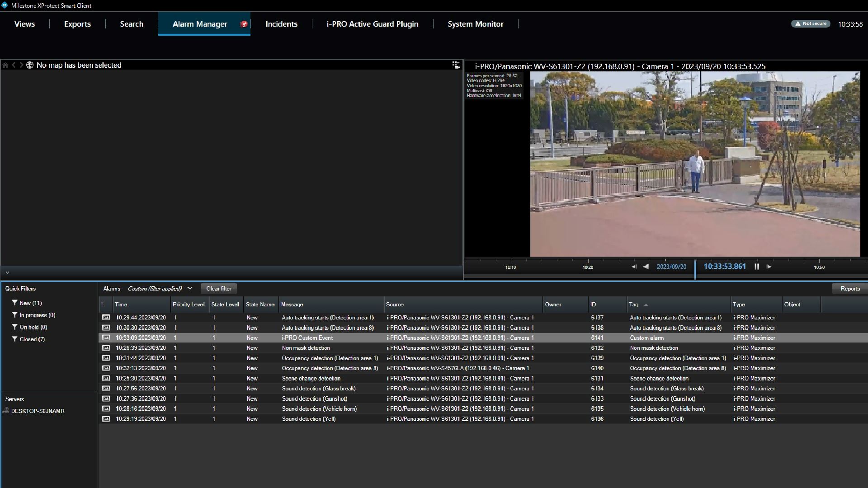Select the Occupancy detection (Detection area 8) message

click(330, 368)
